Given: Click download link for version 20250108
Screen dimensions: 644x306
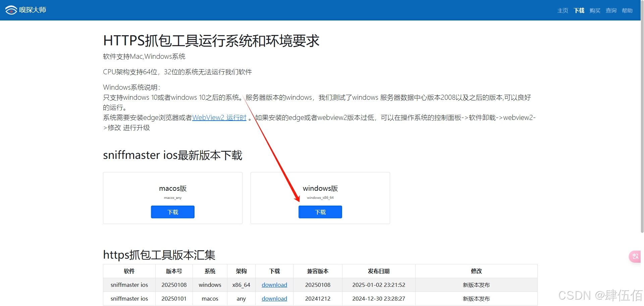Looking at the screenshot, I should (x=274, y=285).
